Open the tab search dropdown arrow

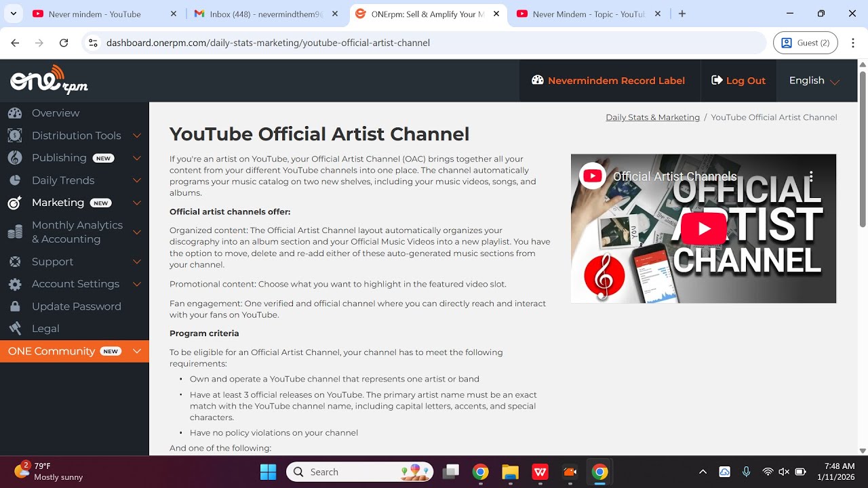[14, 14]
